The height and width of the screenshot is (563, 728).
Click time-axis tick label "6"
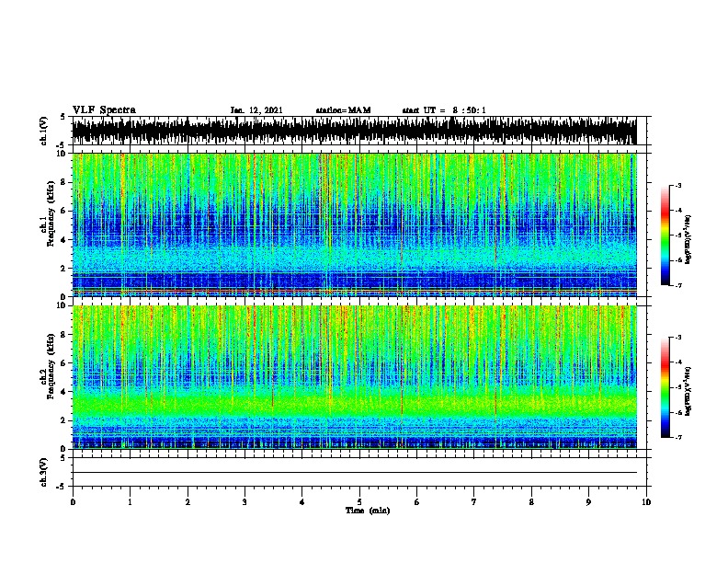(417, 502)
